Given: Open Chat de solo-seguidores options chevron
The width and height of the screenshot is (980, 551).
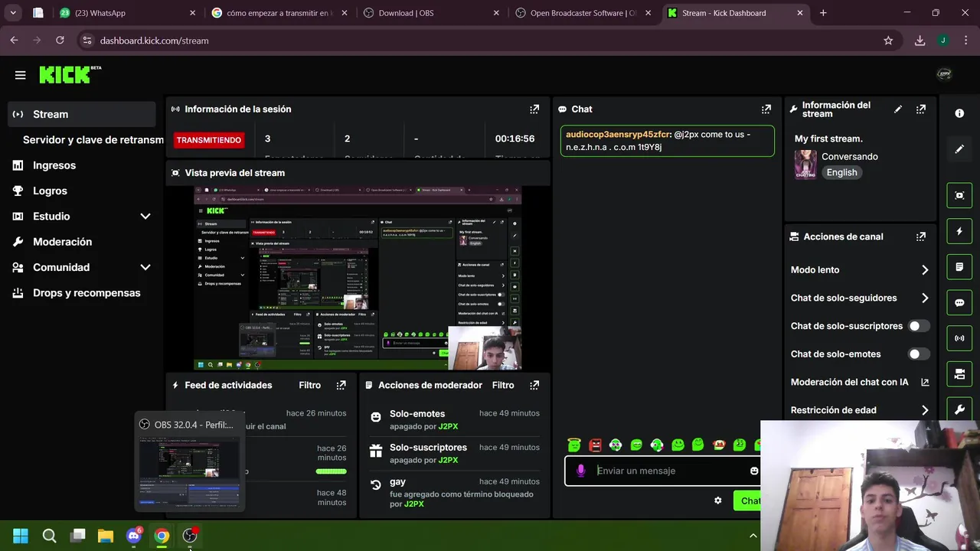Looking at the screenshot, I should pyautogui.click(x=925, y=298).
